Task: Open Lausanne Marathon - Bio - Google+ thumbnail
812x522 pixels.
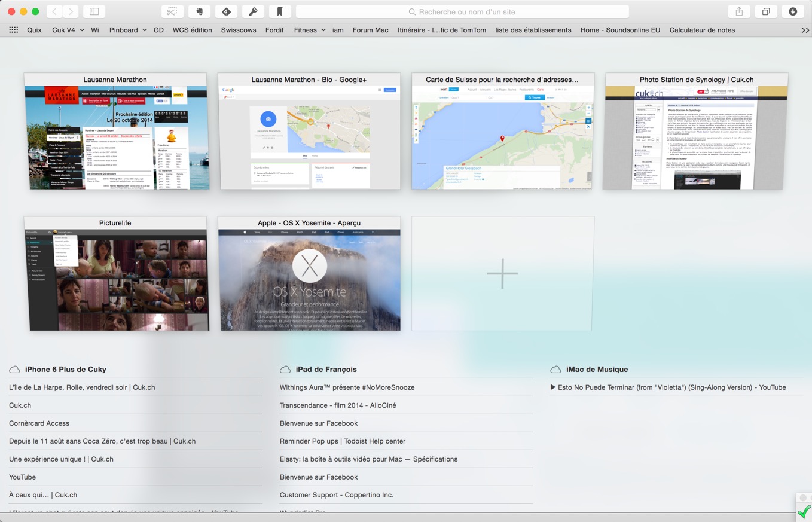Action: pos(309,131)
